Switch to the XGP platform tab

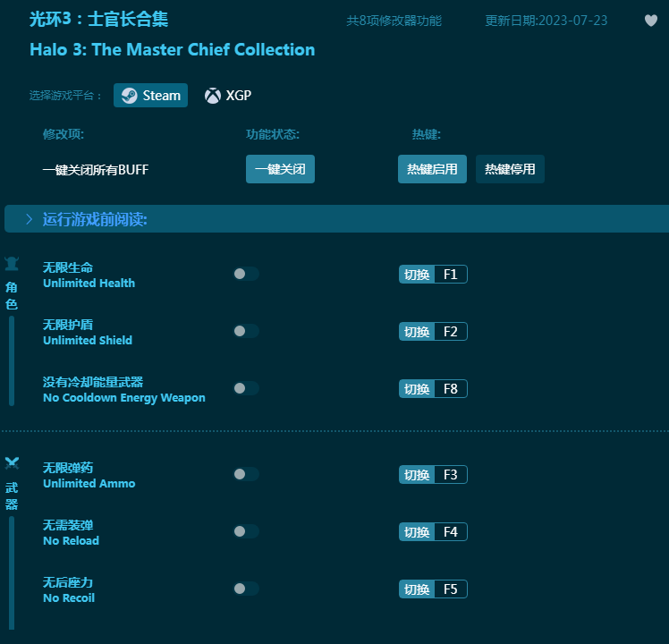tap(228, 95)
